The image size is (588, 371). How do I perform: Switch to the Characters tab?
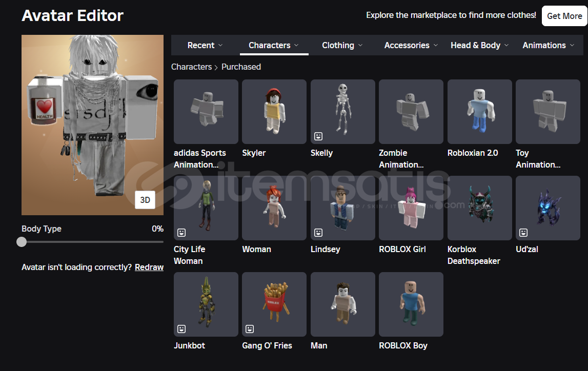click(x=274, y=45)
